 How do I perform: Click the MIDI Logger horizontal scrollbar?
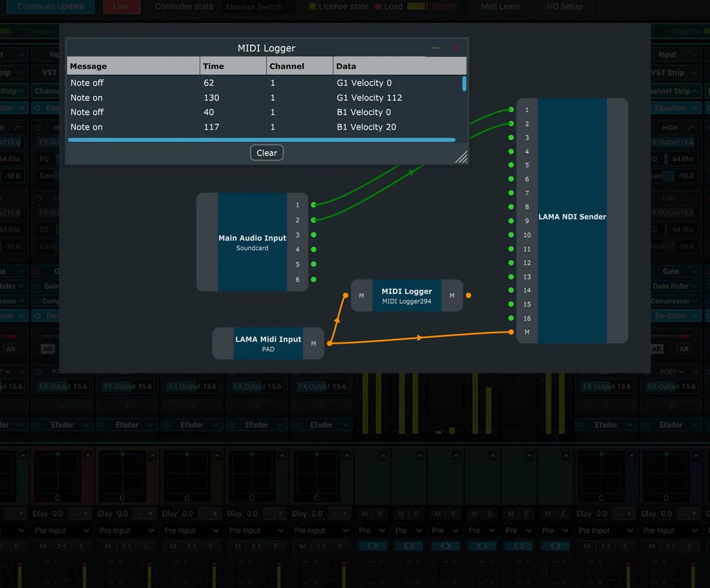(262, 140)
